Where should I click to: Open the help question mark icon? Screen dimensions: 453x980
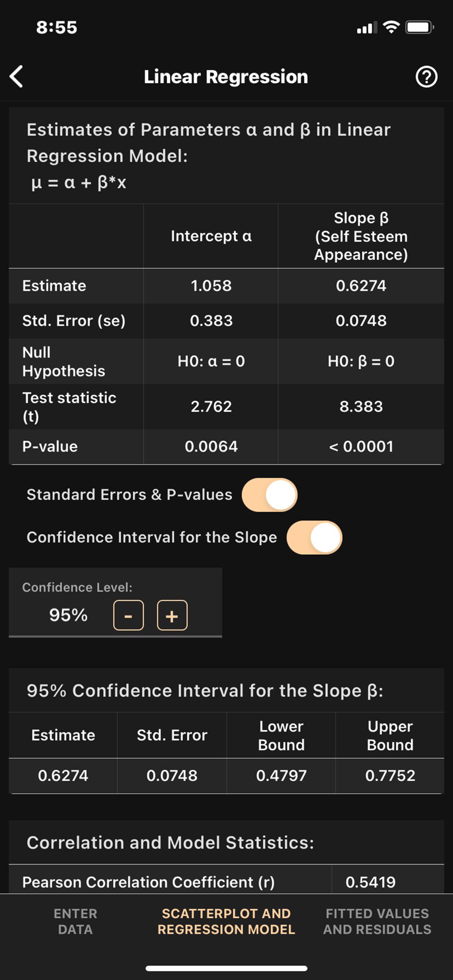pos(426,77)
